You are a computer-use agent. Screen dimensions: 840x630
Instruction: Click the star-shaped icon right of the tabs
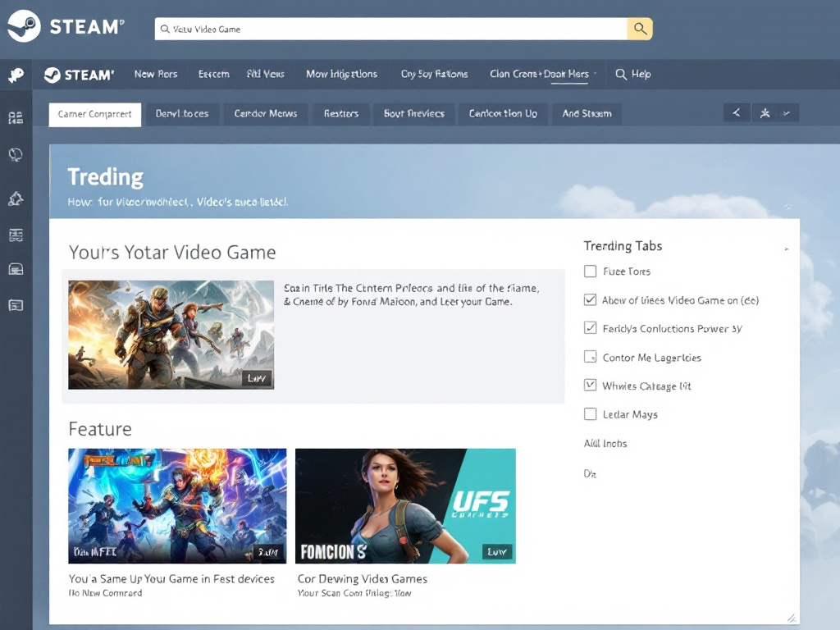pyautogui.click(x=765, y=113)
